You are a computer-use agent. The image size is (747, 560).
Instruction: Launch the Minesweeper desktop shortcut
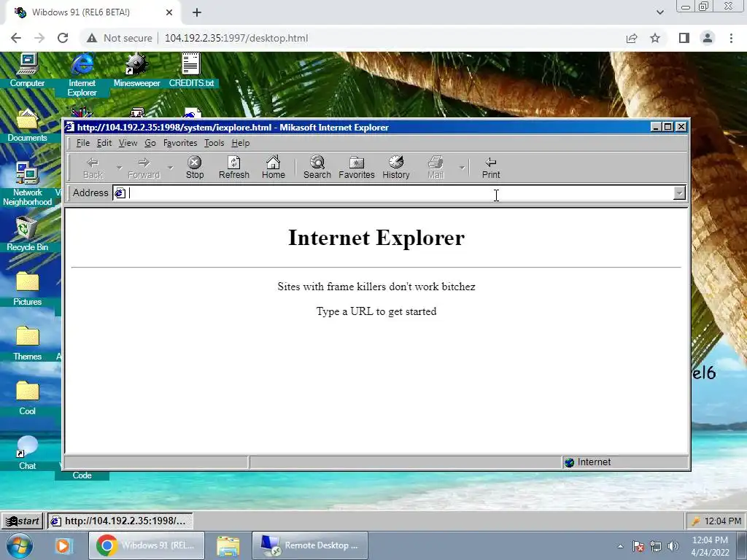136,71
